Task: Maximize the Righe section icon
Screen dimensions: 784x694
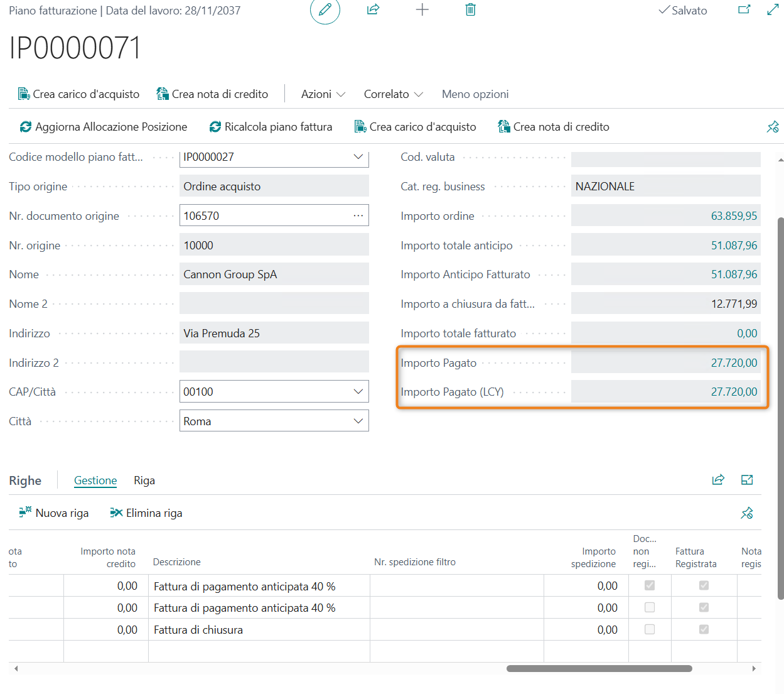Action: pyautogui.click(x=747, y=480)
